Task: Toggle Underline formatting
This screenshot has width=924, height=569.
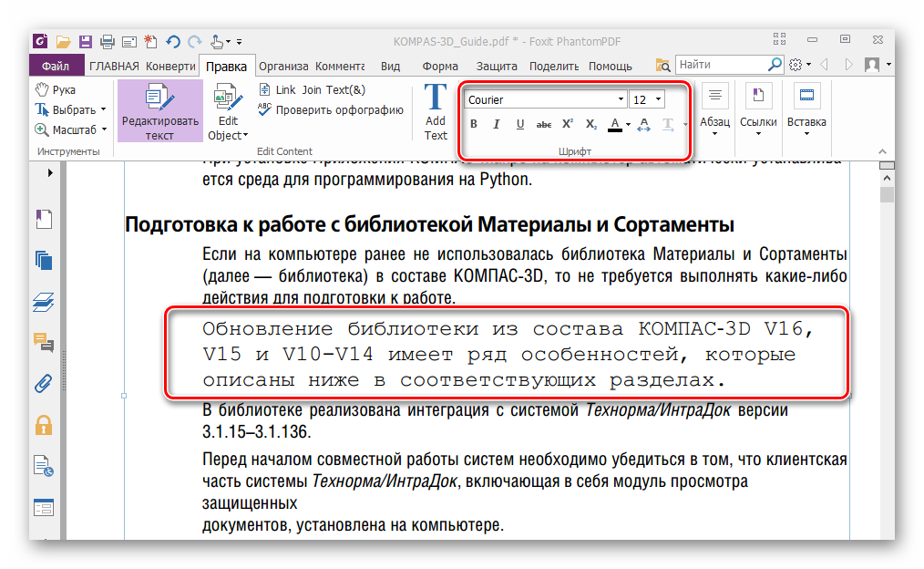Action: (520, 124)
